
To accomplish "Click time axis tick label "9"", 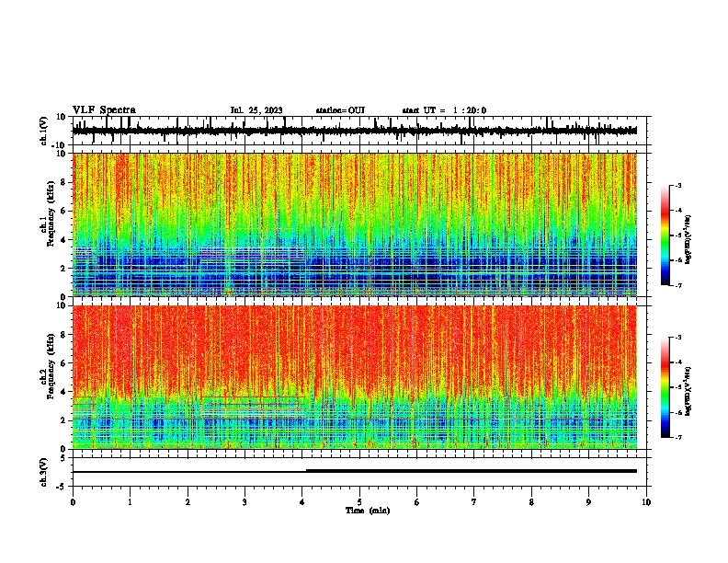I will (588, 501).
